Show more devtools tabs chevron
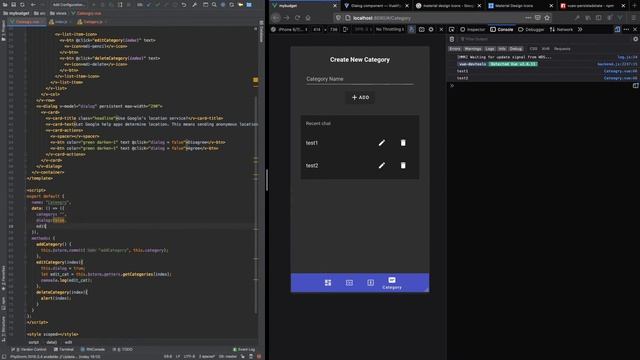This screenshot has width=640, height=360. (580, 29)
